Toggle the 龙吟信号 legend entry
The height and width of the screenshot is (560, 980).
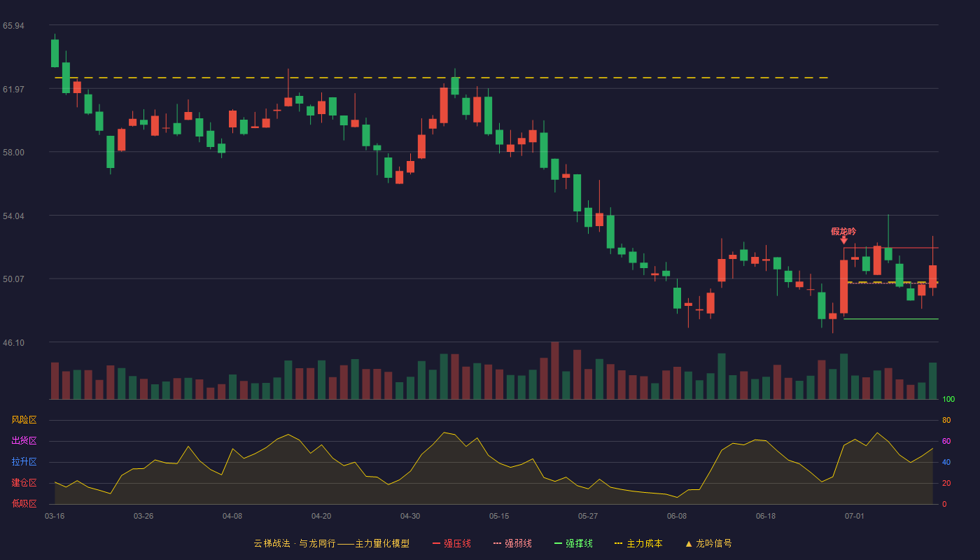[708, 543]
